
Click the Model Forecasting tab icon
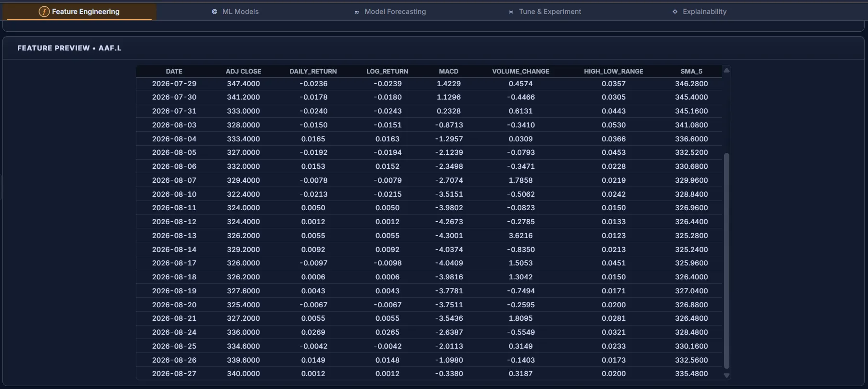click(357, 12)
